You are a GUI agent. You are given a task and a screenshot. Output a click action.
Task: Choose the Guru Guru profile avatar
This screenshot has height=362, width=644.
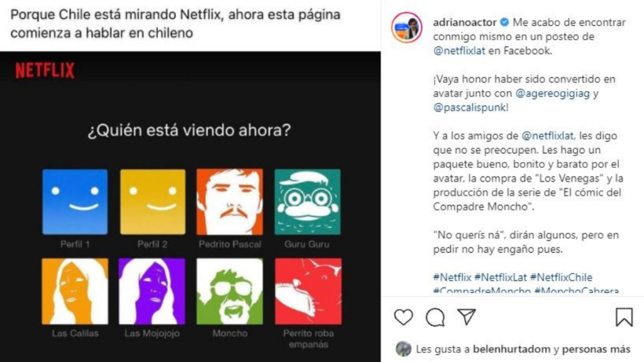tap(307, 202)
